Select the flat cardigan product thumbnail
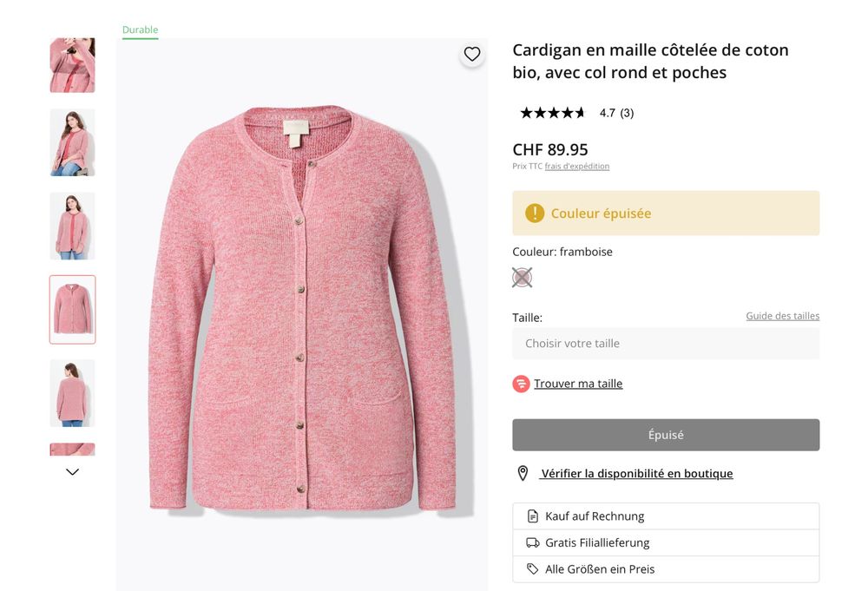868x591 pixels. 73,310
